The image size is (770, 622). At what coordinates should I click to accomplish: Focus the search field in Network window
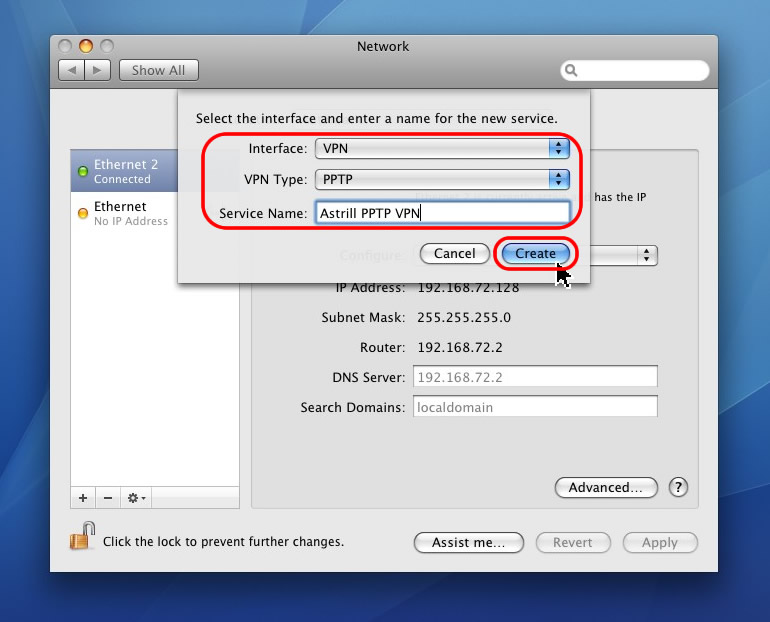tap(634, 70)
